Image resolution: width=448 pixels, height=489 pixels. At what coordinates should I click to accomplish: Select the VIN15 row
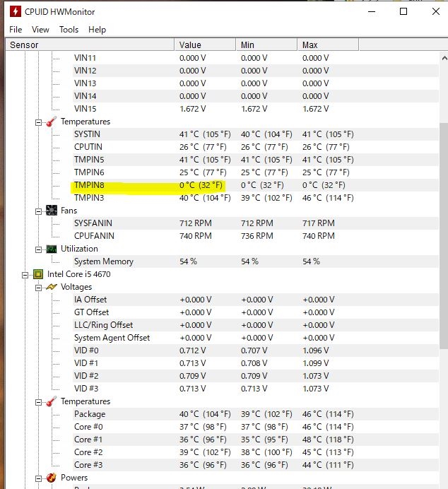point(256,109)
